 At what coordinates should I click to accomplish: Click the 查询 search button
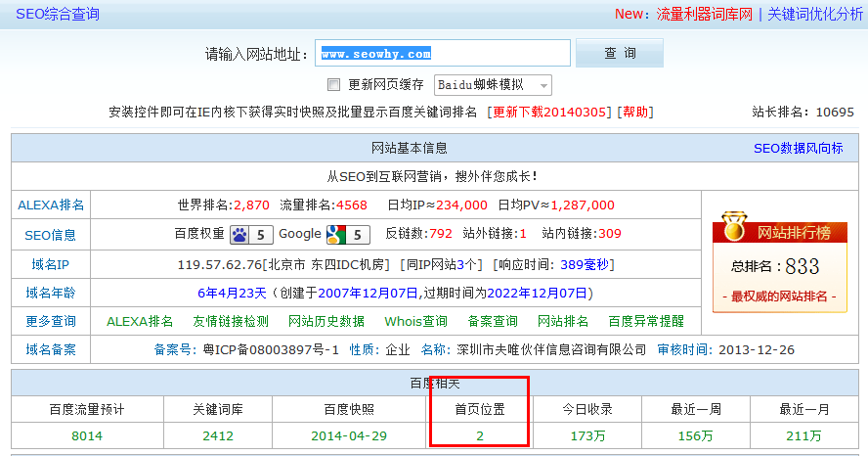click(x=619, y=53)
